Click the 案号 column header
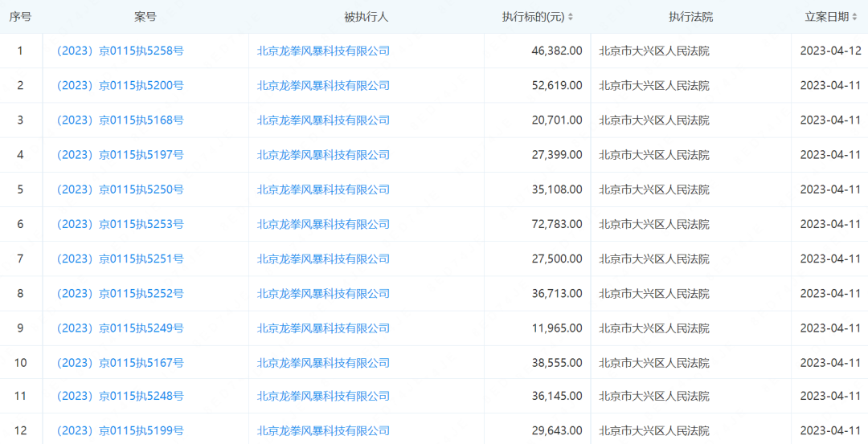The height and width of the screenshot is (444, 868). (x=145, y=17)
